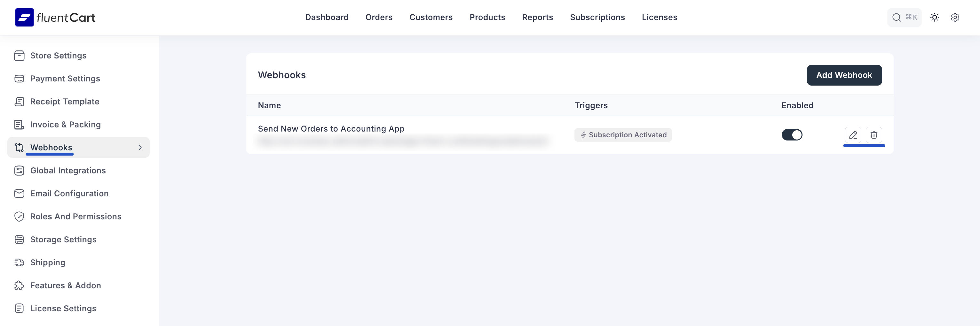Edit webhook using the pencil icon

point(853,135)
